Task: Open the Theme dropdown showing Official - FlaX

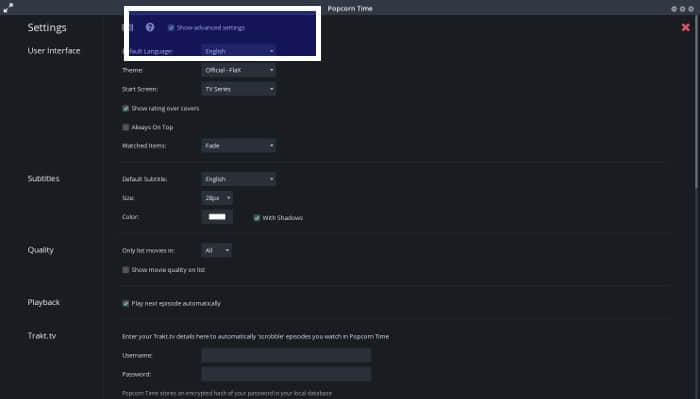Action: pos(238,70)
